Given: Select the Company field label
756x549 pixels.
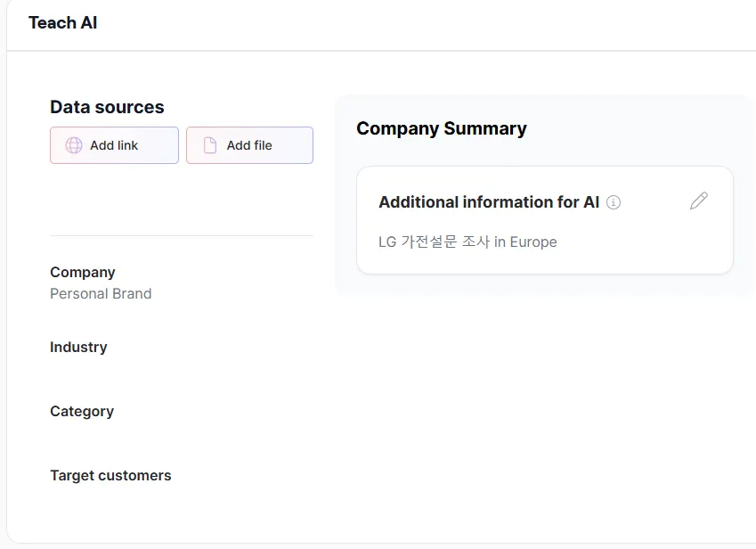Looking at the screenshot, I should click(83, 272).
